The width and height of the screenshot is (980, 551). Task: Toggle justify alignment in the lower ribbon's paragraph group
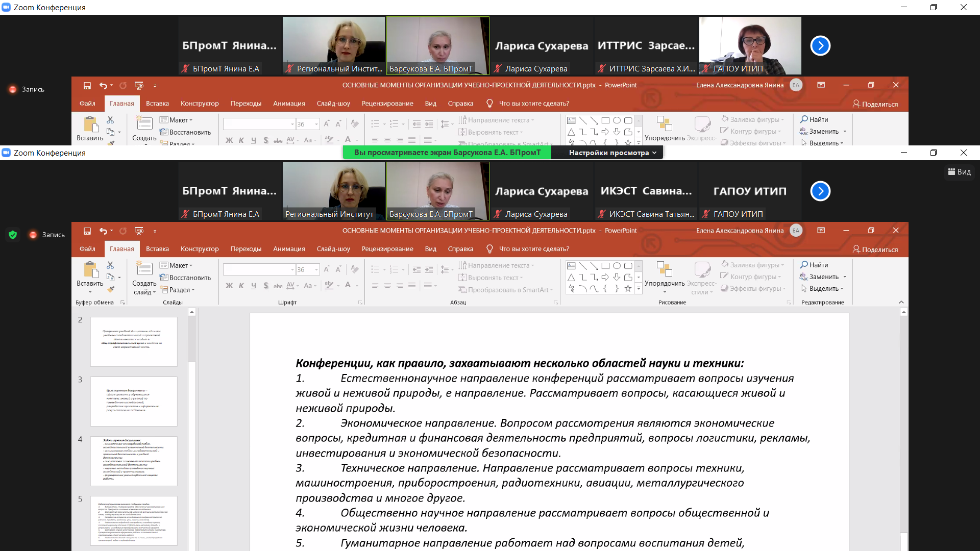[x=412, y=286]
